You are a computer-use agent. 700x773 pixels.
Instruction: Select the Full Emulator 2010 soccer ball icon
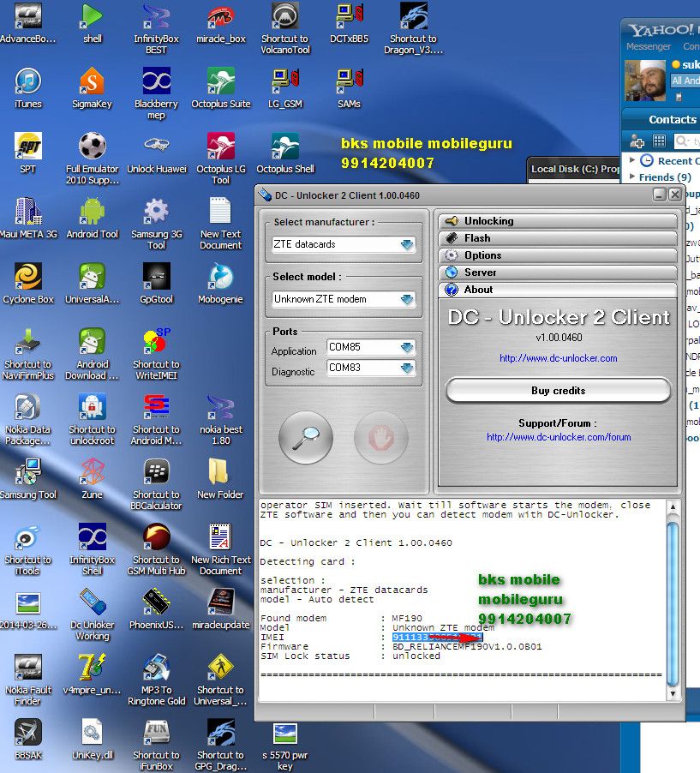tap(93, 159)
